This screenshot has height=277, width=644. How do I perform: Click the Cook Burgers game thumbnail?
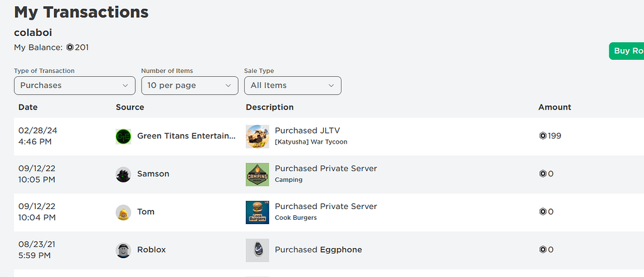(257, 212)
